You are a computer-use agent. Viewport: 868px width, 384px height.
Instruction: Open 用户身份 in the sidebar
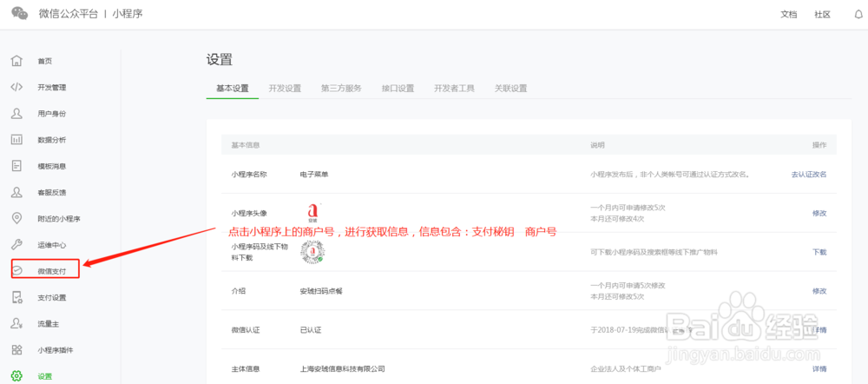(x=52, y=114)
